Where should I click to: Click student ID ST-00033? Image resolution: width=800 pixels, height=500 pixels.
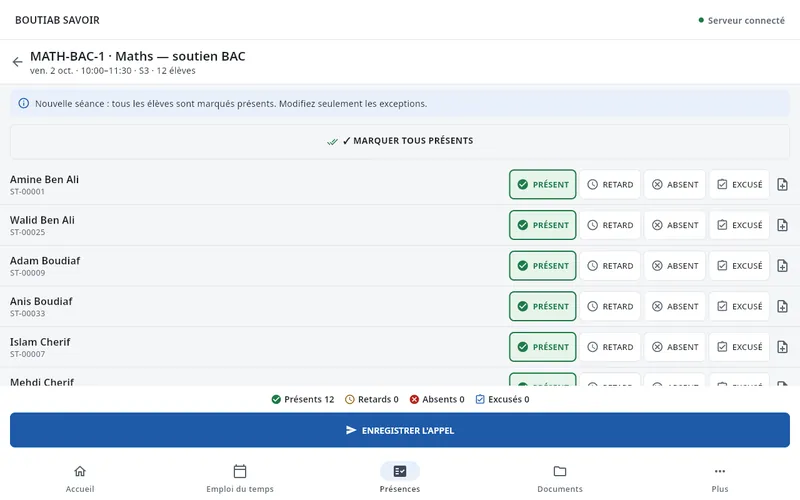(28, 313)
